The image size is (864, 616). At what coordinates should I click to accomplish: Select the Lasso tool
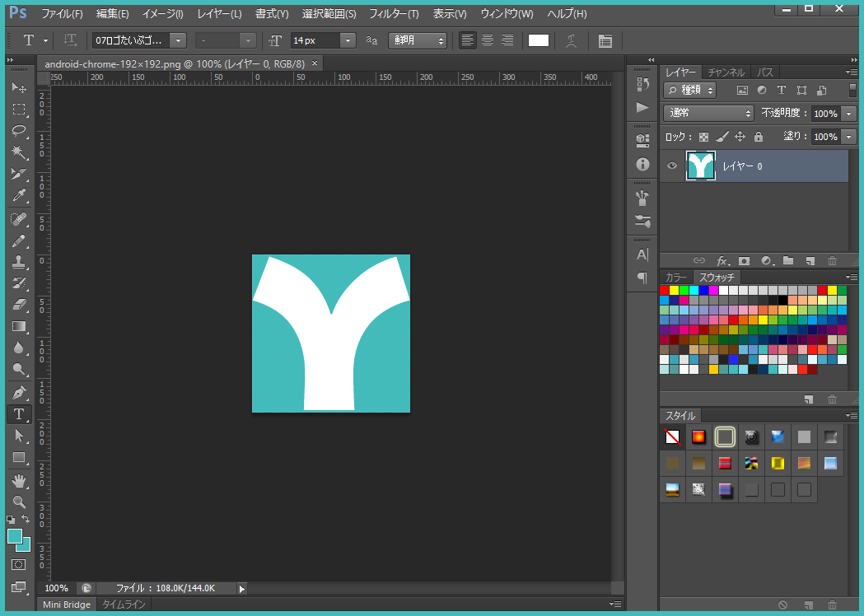click(18, 131)
